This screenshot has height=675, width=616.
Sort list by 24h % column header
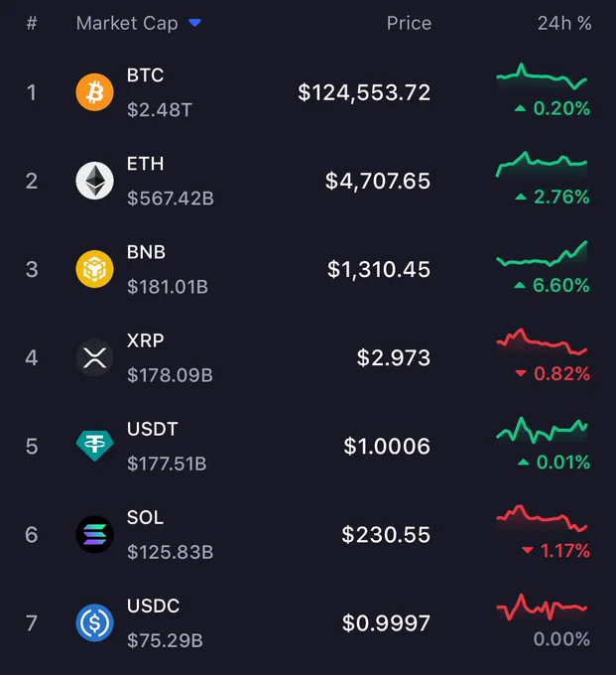point(564,23)
